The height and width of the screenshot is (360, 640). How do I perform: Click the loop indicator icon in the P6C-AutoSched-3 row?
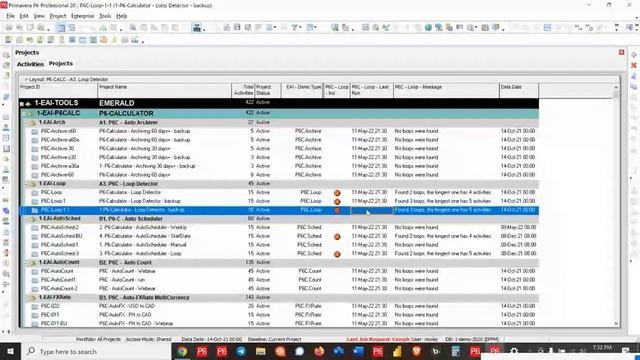pyautogui.click(x=337, y=254)
